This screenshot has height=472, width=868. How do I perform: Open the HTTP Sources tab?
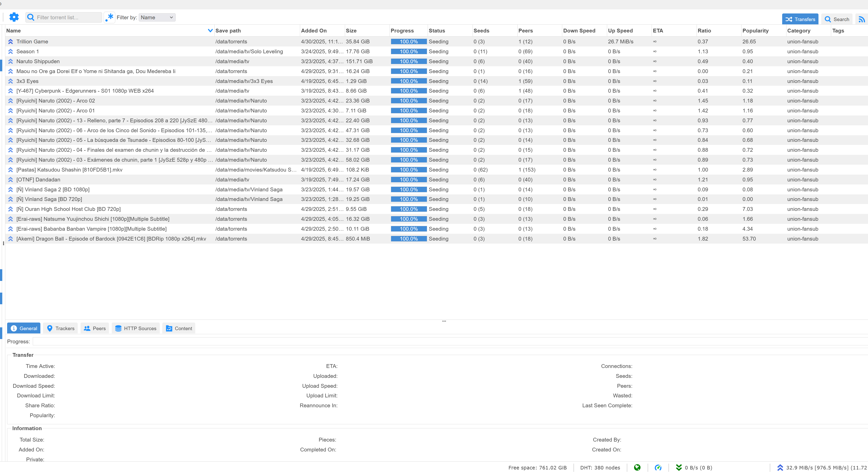tap(135, 328)
